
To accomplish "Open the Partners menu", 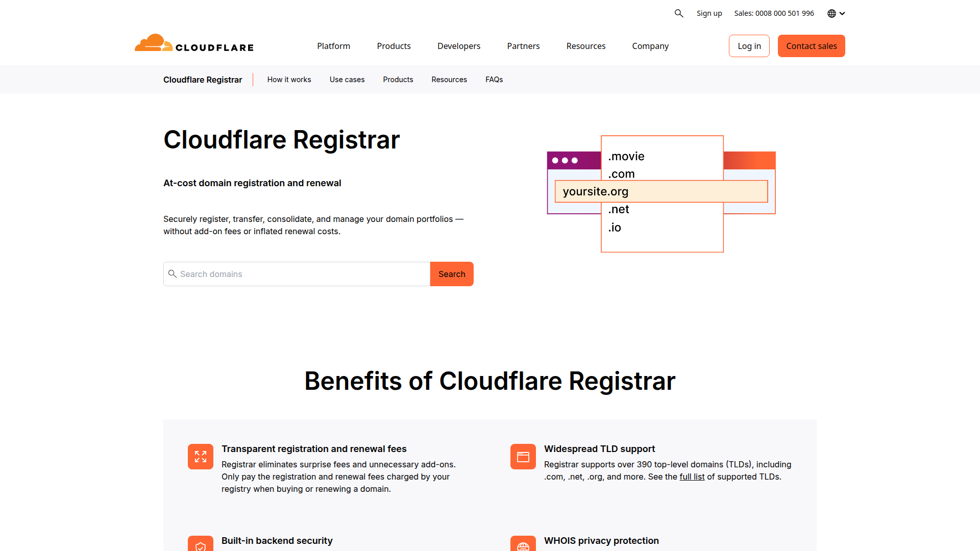I will click(523, 46).
